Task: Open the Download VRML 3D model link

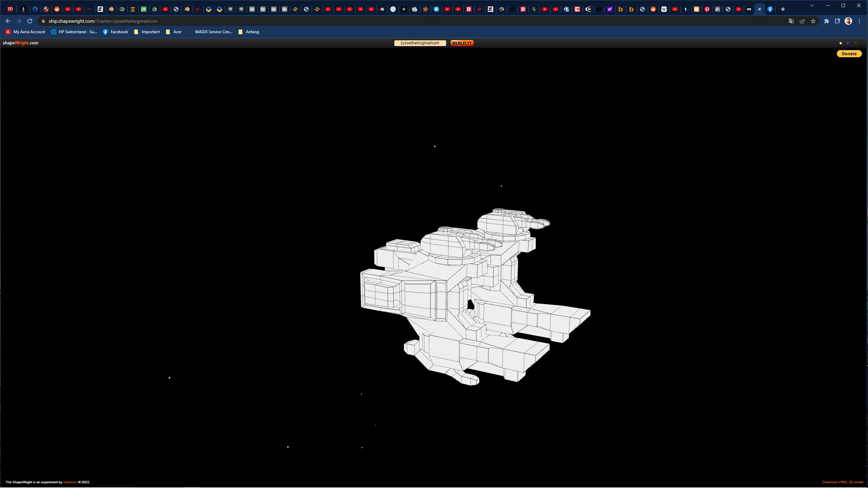Action: [843, 482]
